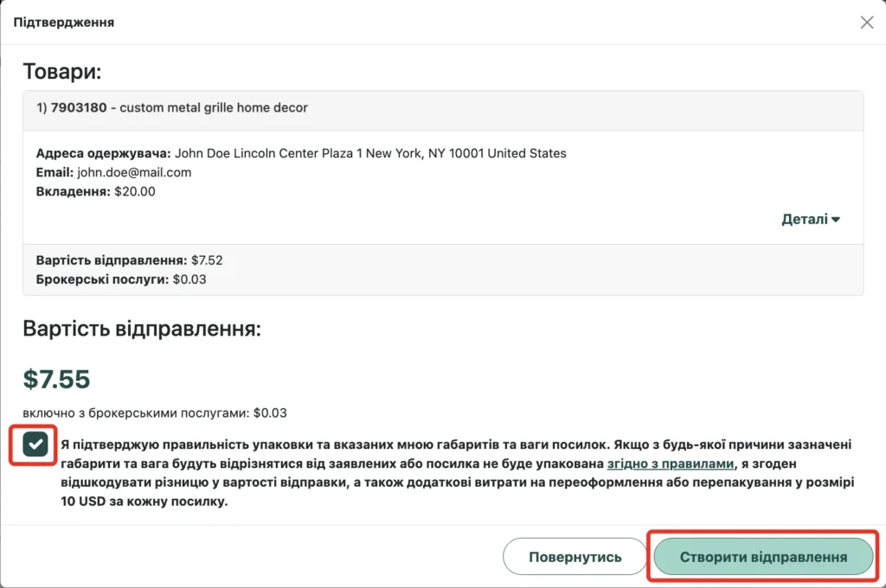The width and height of the screenshot is (886, 588).
Task: Click the large Вартість відправлення heading
Action: 142,329
